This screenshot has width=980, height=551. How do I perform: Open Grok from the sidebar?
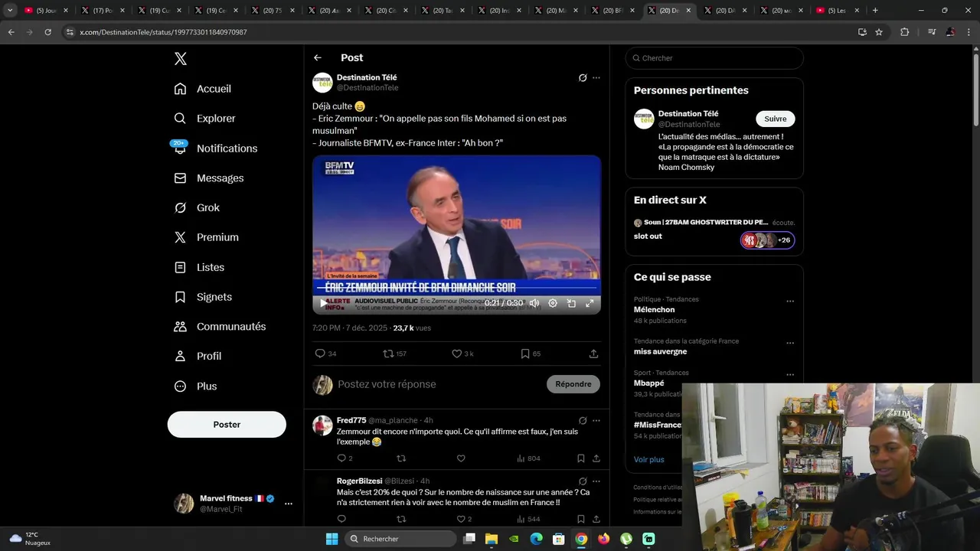click(x=198, y=207)
